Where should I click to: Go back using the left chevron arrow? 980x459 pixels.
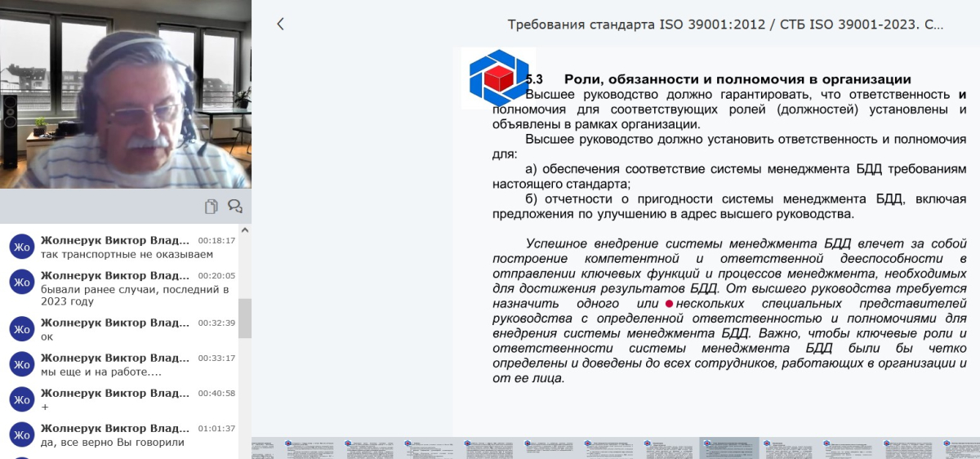click(280, 24)
